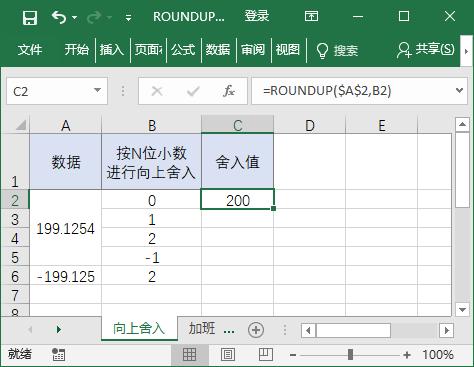Click the vertical scrollbar thumb
This screenshot has height=367, width=474.
[462, 170]
